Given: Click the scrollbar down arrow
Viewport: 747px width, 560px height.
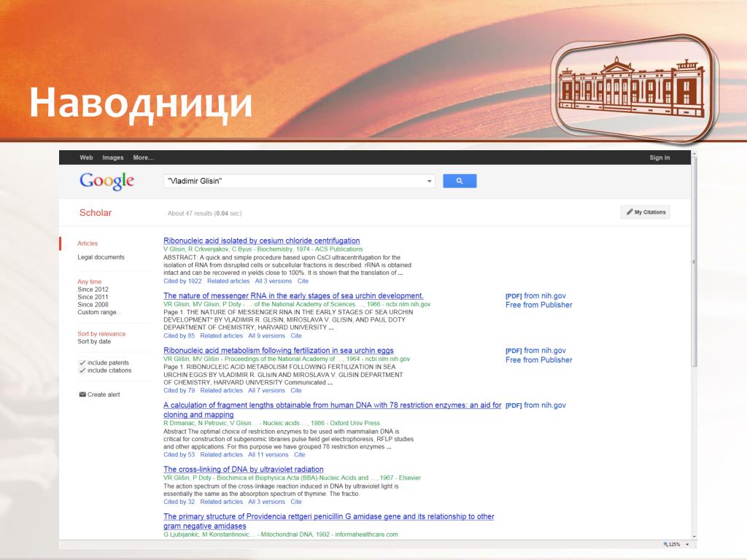Looking at the screenshot, I should pos(694,537).
